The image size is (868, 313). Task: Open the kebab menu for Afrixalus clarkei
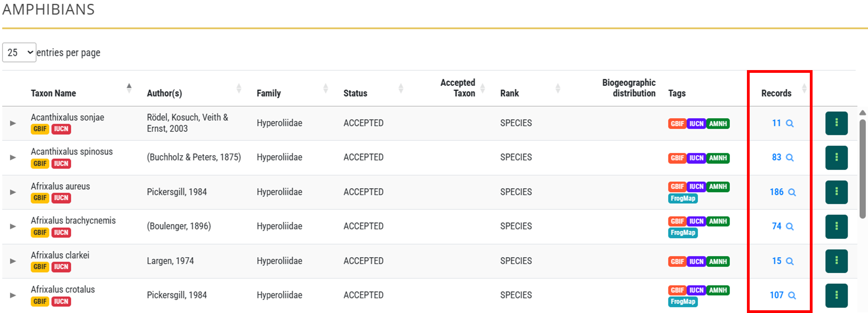pos(836,261)
